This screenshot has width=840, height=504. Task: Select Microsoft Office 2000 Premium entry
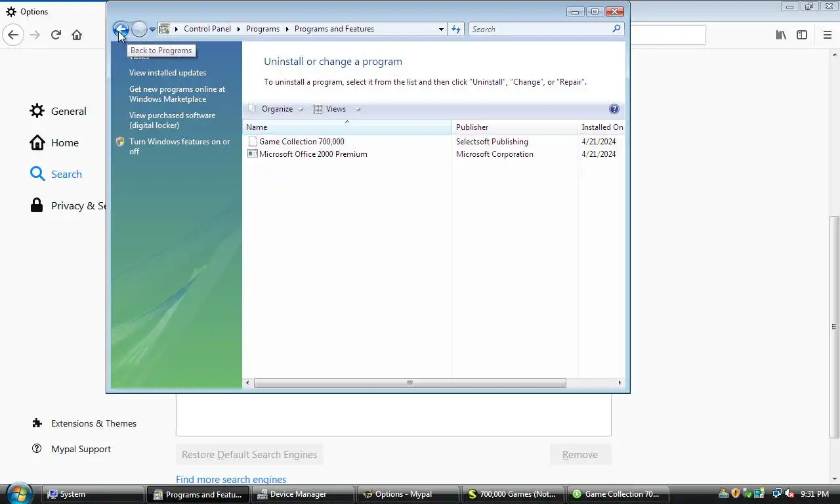(x=313, y=154)
